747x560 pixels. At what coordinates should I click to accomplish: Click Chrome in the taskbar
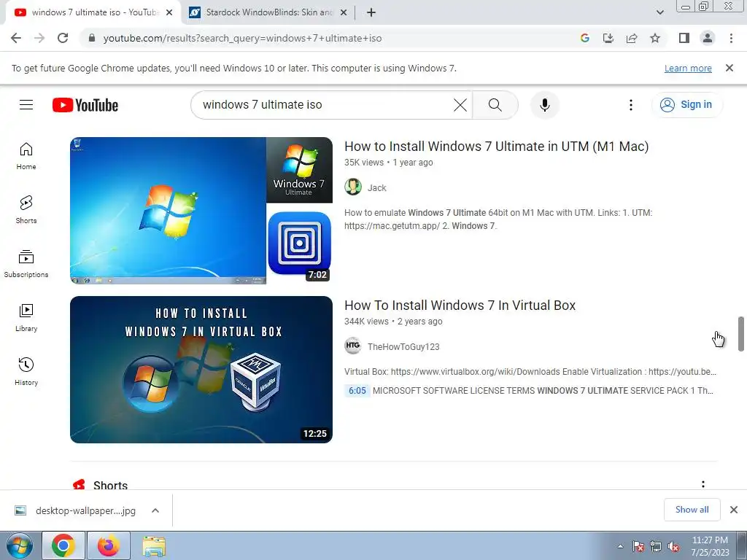point(63,545)
